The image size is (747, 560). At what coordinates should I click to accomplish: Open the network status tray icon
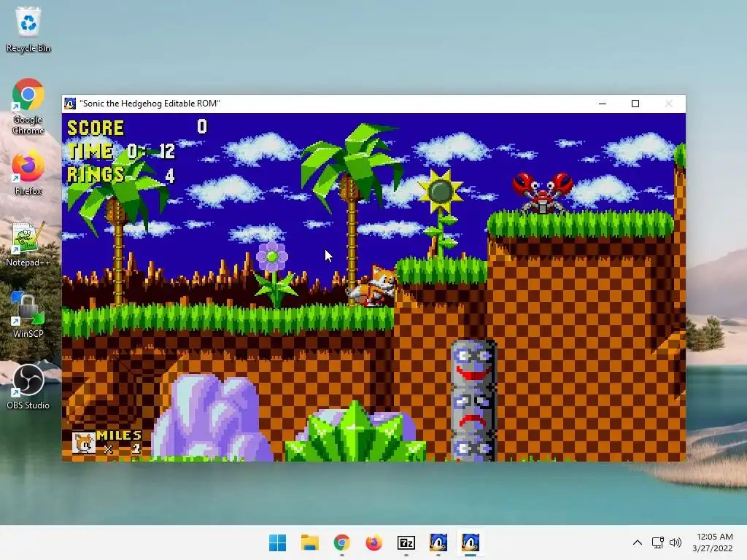point(658,542)
